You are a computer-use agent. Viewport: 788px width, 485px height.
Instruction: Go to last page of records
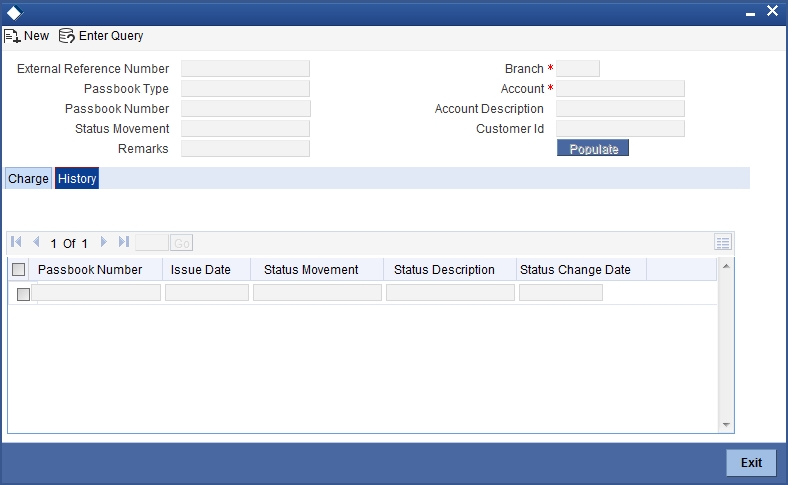(x=124, y=242)
